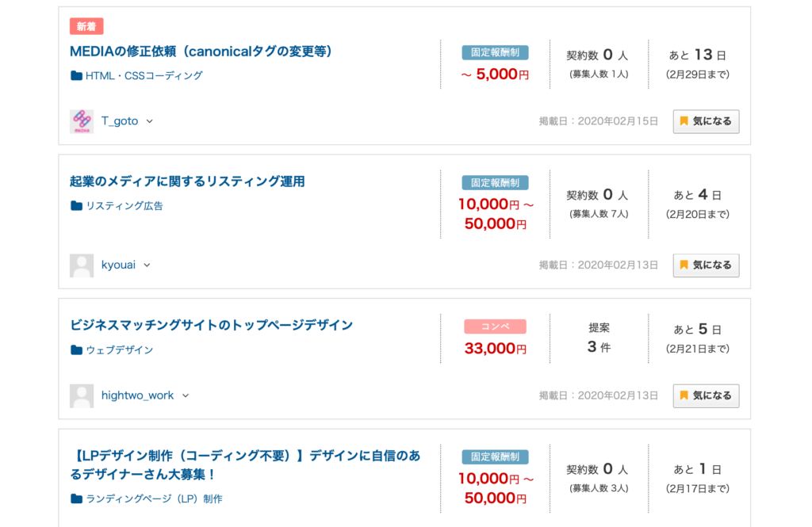Image resolution: width=812 pixels, height=527 pixels.
Task: Select the HTML・CSSコーディング category link
Action: 144,75
